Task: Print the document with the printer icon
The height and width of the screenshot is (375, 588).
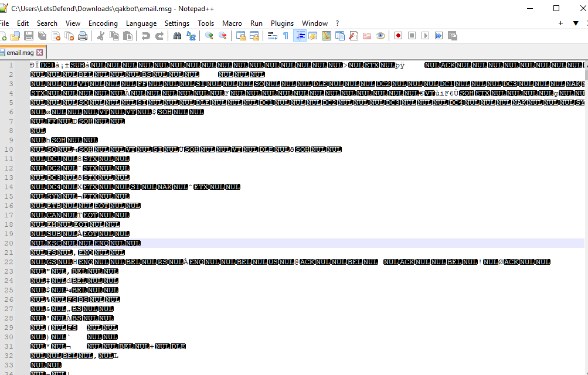Action: pyautogui.click(x=83, y=36)
